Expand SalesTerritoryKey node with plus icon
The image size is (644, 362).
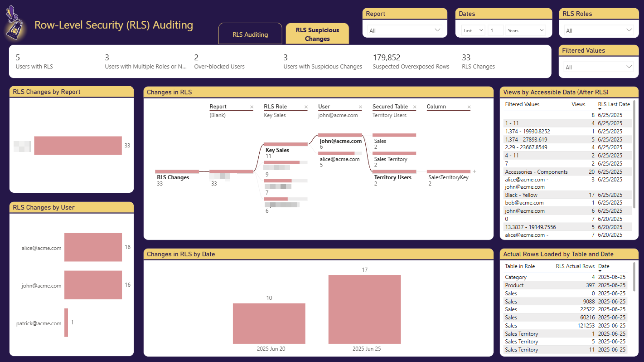[x=475, y=171]
